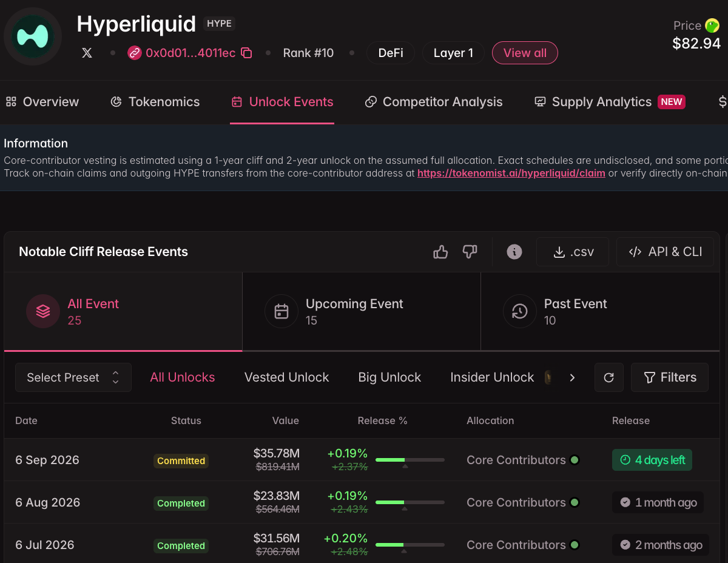The height and width of the screenshot is (563, 728).
Task: Open the Competitor Analysis tab
Action: point(434,102)
